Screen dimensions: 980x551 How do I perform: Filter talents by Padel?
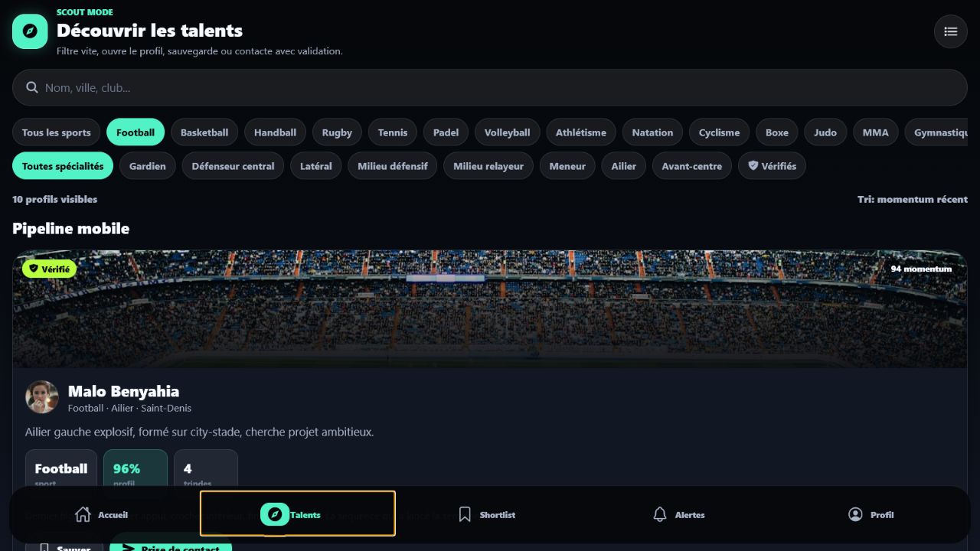446,132
